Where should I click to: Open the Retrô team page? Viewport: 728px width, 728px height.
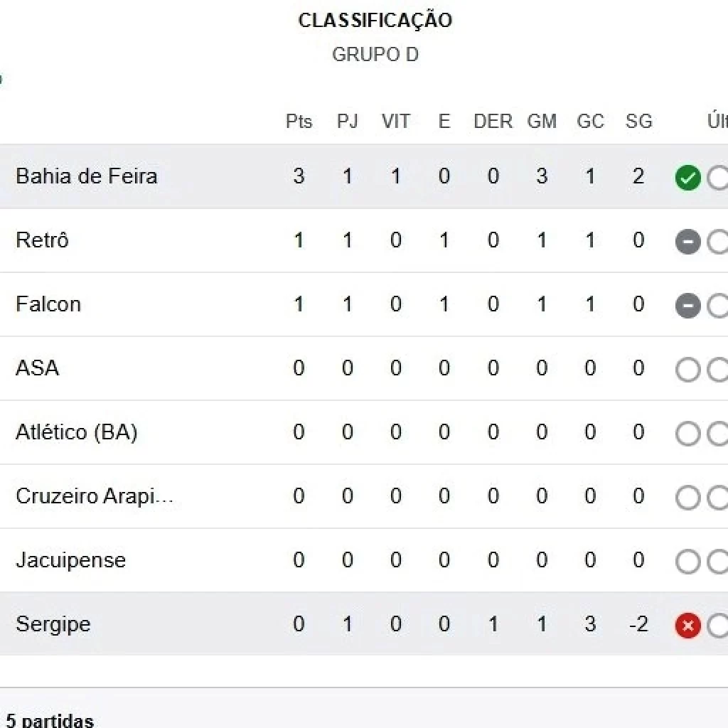(x=42, y=240)
